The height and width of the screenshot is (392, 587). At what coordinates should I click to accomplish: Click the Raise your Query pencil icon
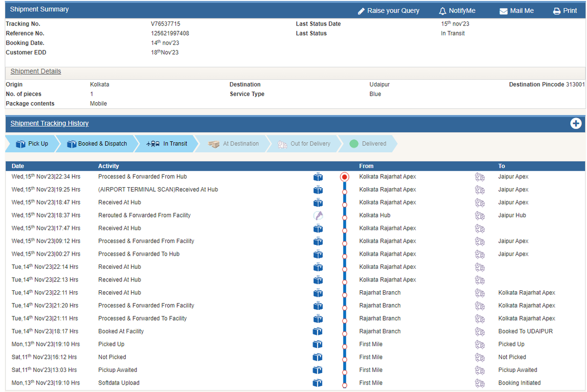361,11
